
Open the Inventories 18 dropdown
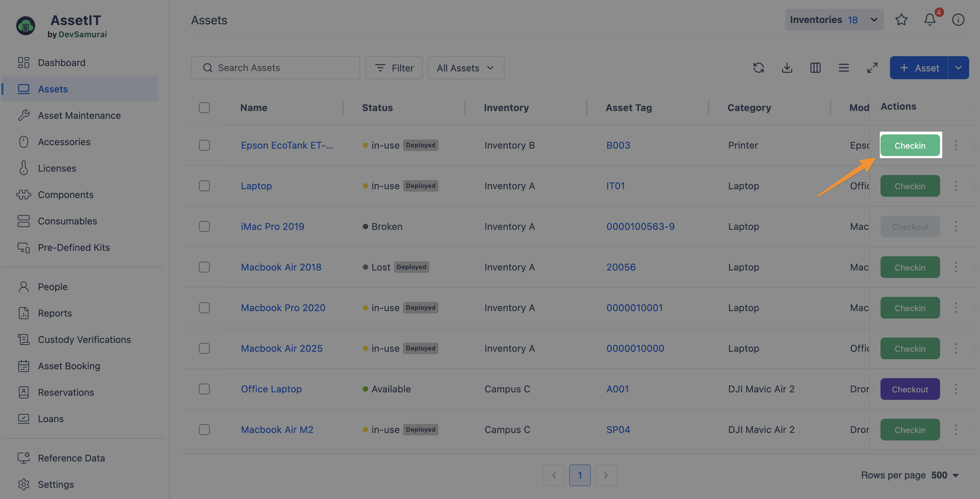coord(834,20)
